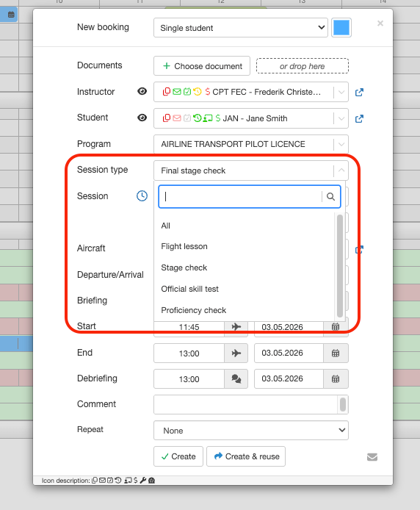Click the Create button
Screen dimensions: 420x510
point(178,456)
